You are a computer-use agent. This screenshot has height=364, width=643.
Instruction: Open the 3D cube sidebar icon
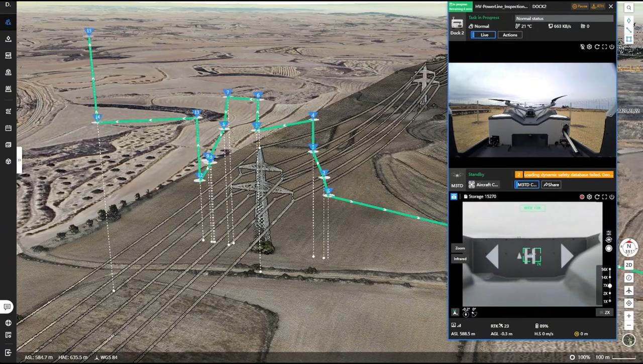[8, 161]
